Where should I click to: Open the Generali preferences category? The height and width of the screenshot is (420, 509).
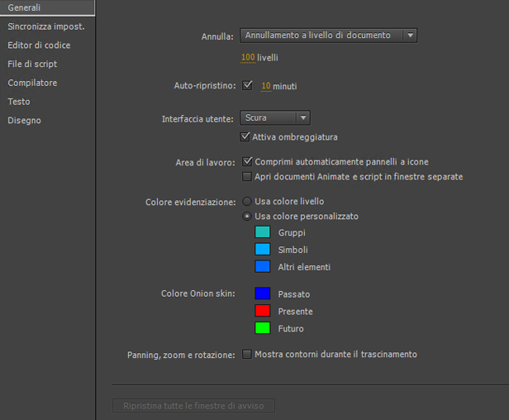point(25,7)
